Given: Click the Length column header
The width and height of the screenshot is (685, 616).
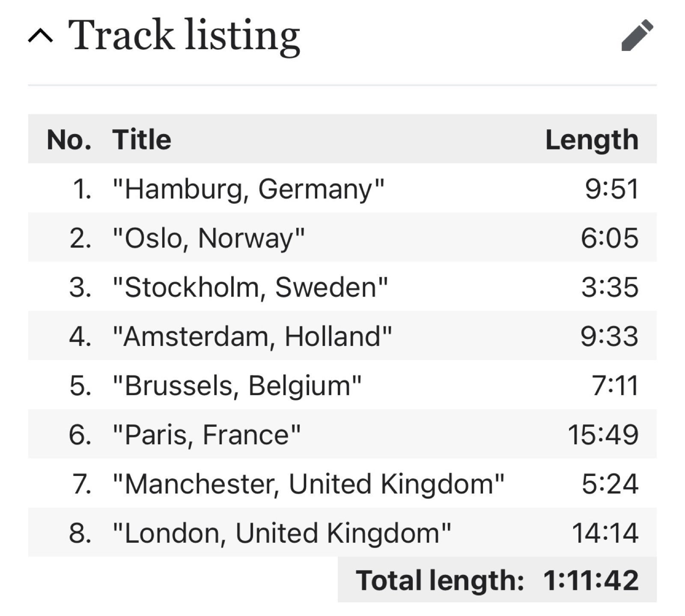Looking at the screenshot, I should click(x=592, y=140).
